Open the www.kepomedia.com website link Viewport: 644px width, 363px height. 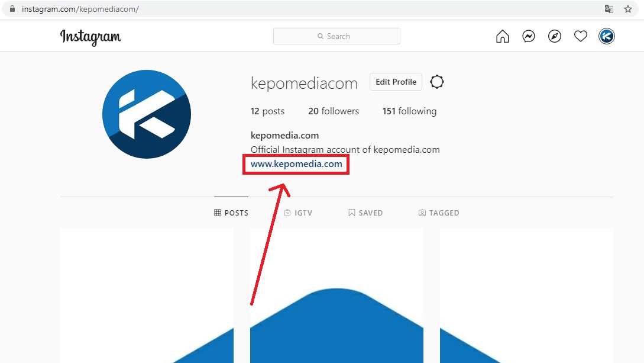pos(296,165)
